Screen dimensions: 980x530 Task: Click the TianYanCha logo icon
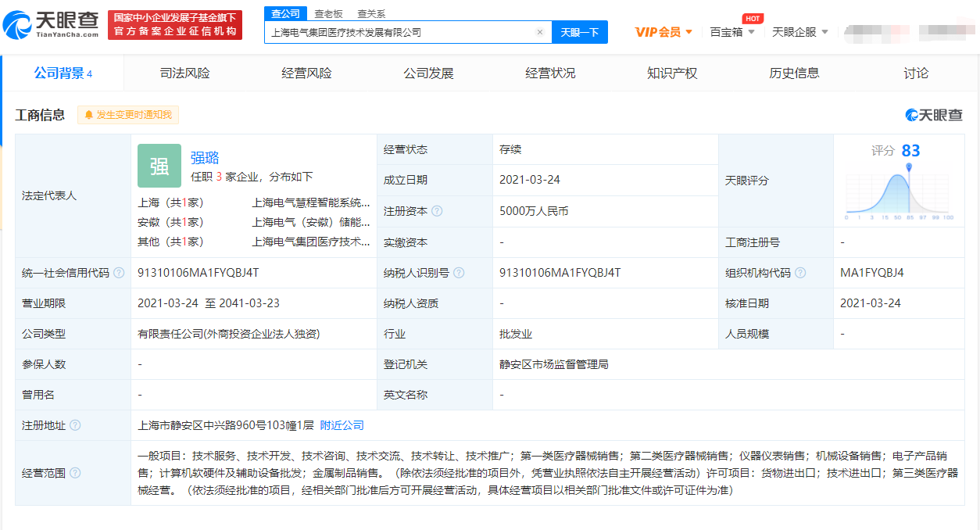[17, 27]
